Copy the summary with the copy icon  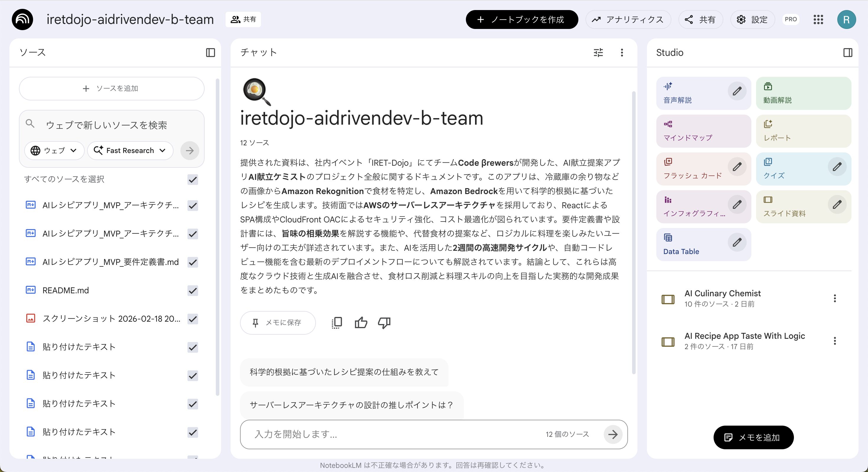point(337,323)
